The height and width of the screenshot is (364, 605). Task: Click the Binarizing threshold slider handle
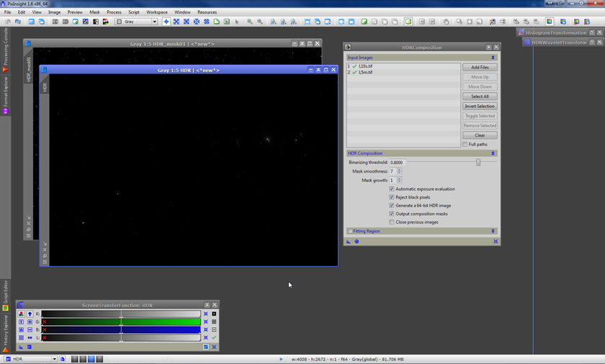coord(478,163)
